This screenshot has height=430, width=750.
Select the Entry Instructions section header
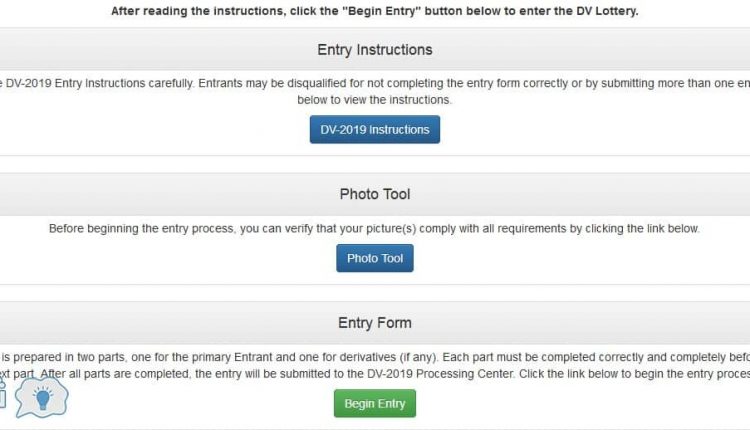click(x=375, y=49)
